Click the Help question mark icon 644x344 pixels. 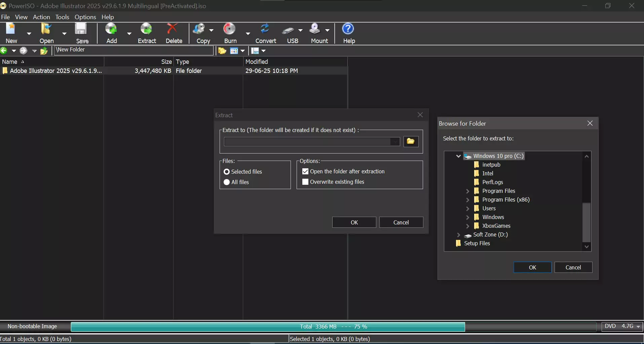click(348, 29)
